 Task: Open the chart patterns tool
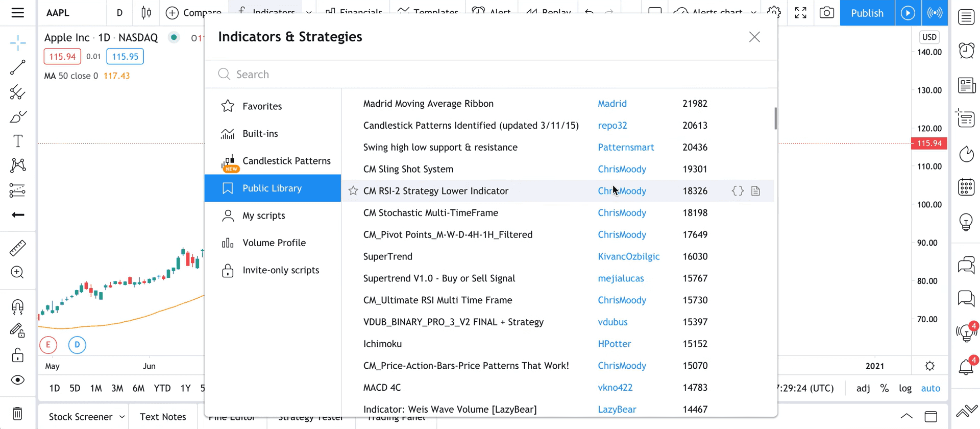coord(18,165)
